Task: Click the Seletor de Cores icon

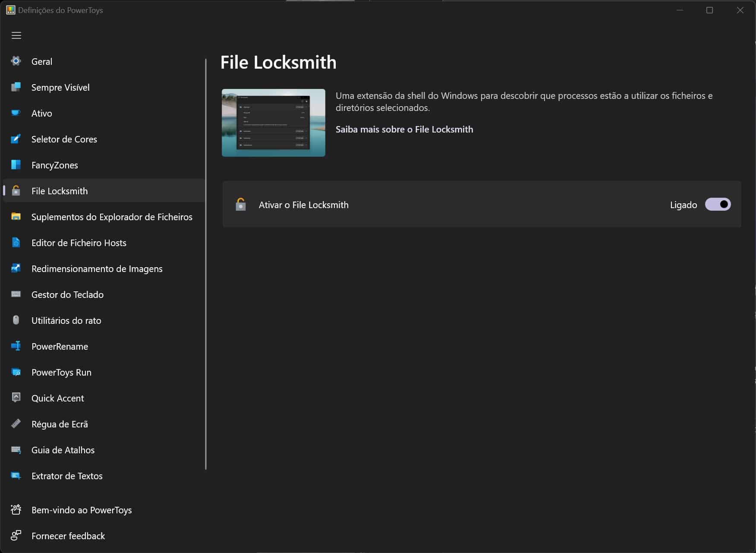Action: tap(16, 139)
